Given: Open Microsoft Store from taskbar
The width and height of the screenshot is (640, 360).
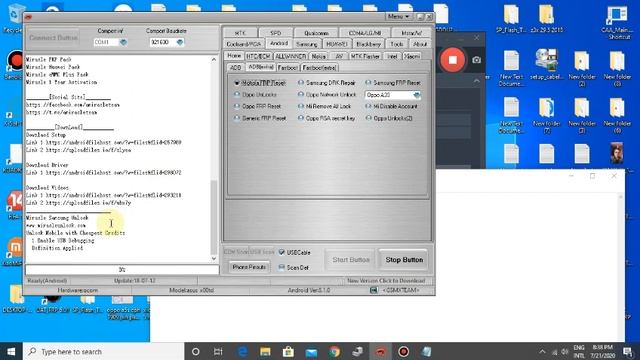Looking at the screenshot, I should [x=288, y=351].
